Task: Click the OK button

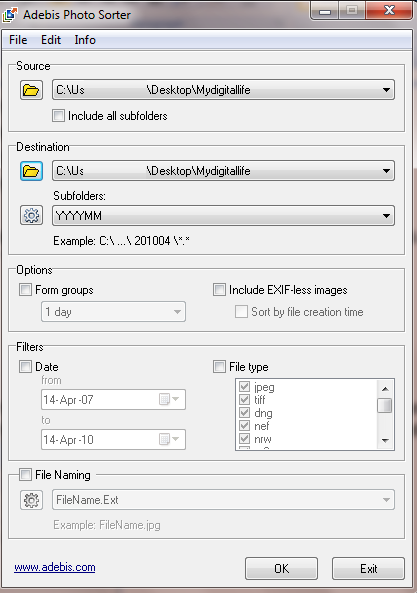Action: coord(281,568)
